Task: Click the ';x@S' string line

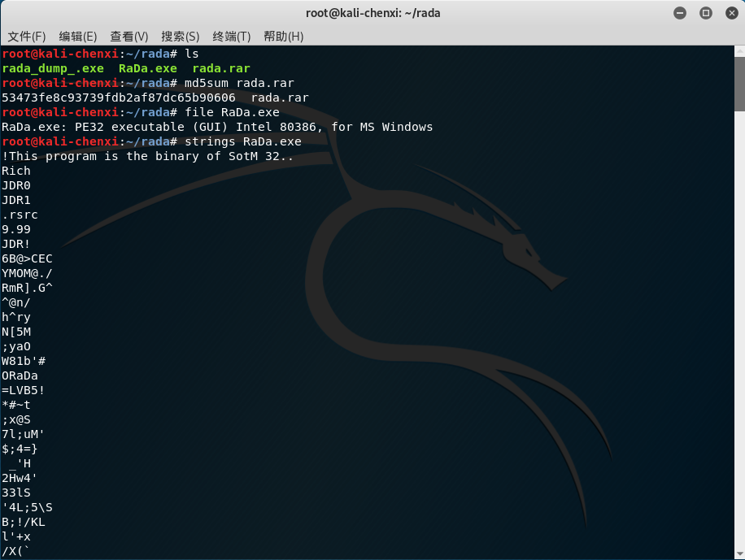Action: (16, 420)
